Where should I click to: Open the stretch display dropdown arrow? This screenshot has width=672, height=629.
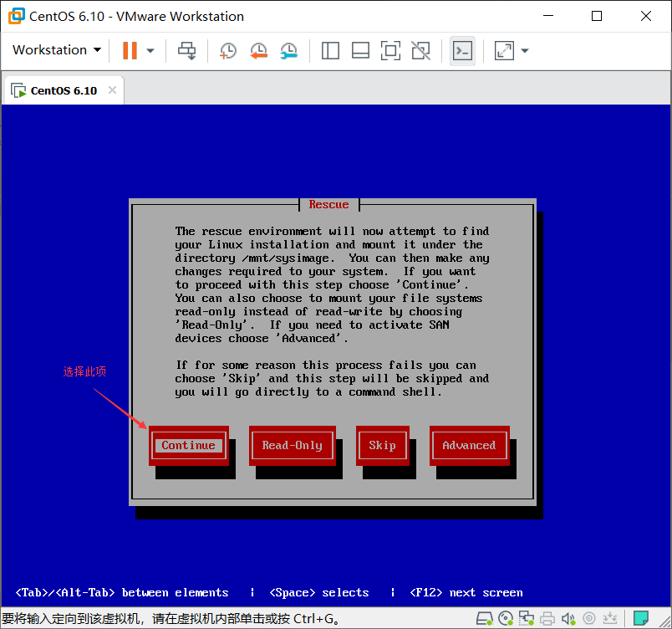[x=525, y=50]
